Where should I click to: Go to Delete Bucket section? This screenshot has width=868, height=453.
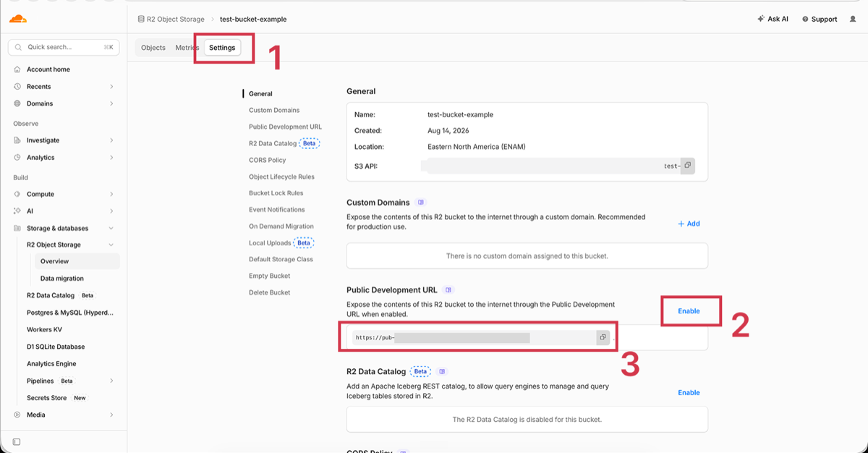(270, 292)
